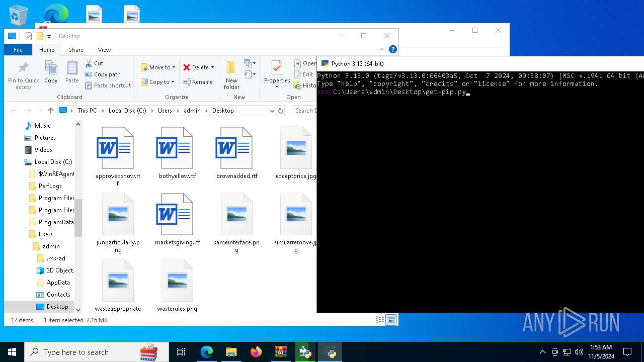
Task: Open Task View on taskbar
Action: pos(181,352)
